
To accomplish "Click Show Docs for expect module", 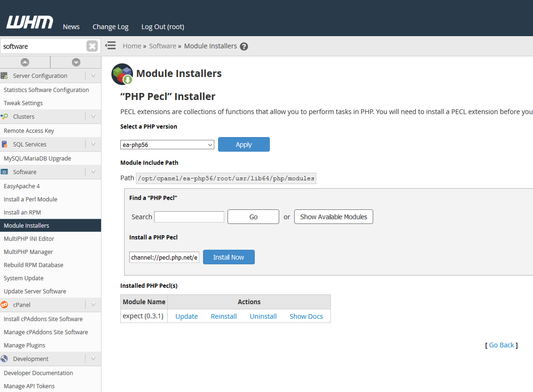I will click(306, 316).
